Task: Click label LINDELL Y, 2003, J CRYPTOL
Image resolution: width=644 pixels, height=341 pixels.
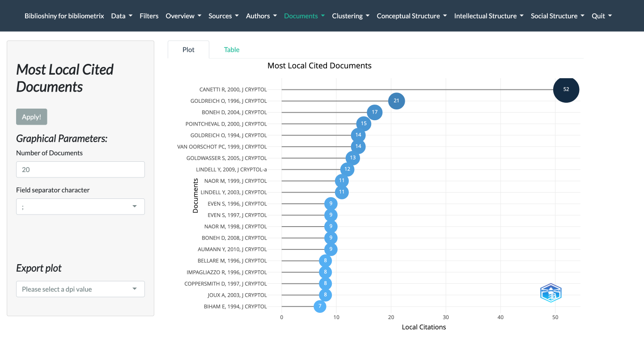Action: pyautogui.click(x=234, y=192)
